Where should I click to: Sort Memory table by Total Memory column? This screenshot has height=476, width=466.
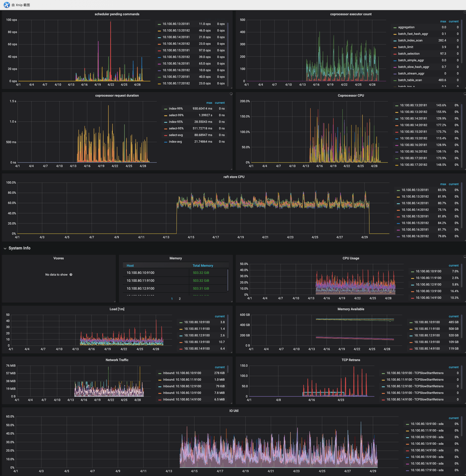tap(203, 265)
